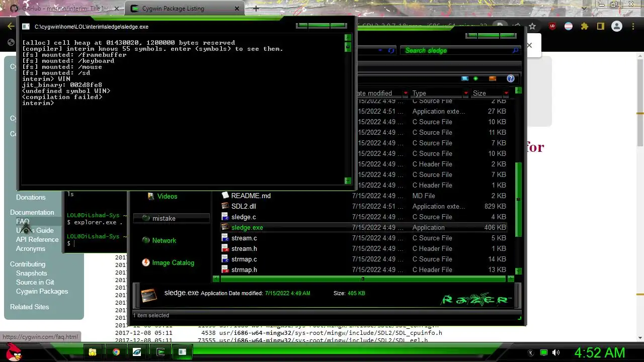Select the strmap.h file icon

pyautogui.click(x=225, y=269)
